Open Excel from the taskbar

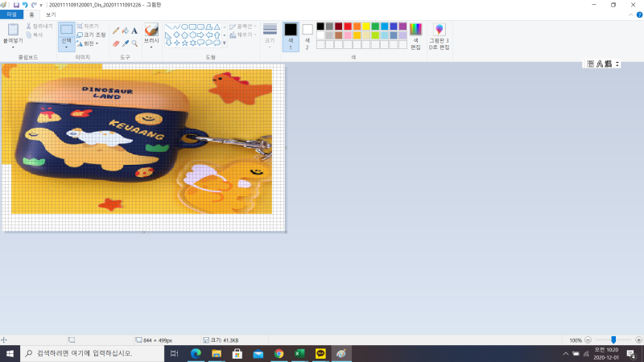(x=299, y=353)
